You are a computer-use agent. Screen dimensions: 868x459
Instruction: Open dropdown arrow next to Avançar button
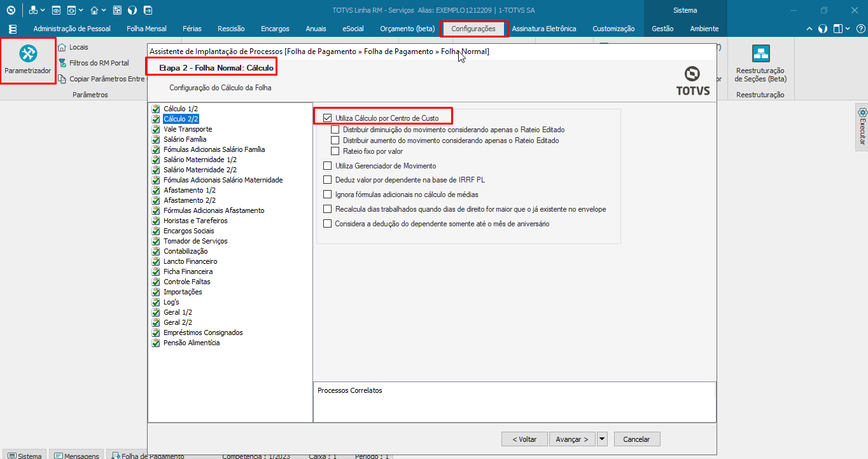click(602, 439)
